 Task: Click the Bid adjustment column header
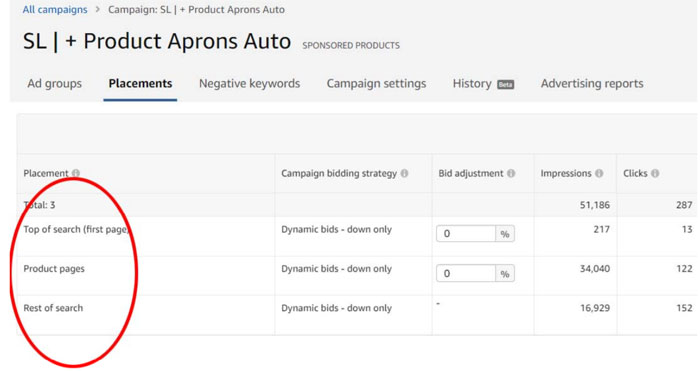pos(471,173)
